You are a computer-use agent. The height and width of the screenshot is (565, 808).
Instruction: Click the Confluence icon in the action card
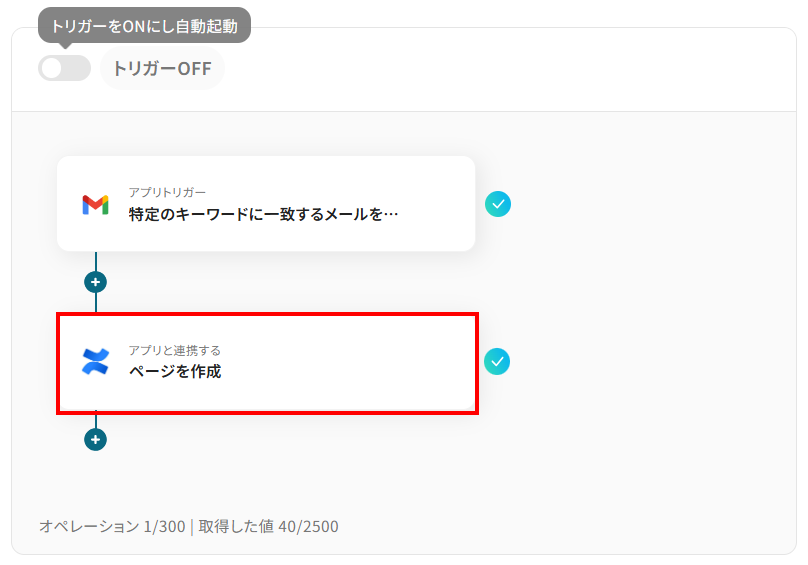95,361
